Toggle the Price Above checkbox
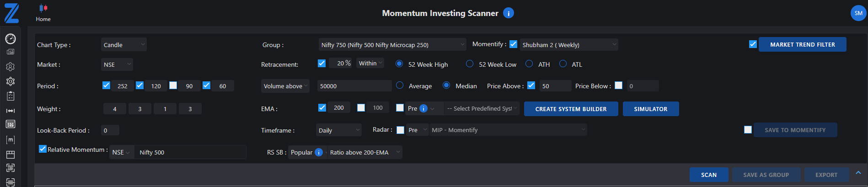 click(x=531, y=85)
